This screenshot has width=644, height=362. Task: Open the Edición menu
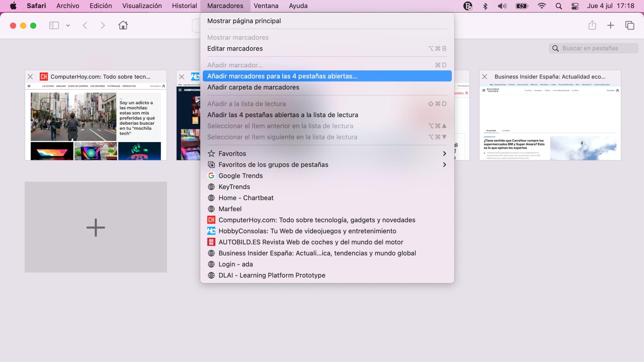[x=101, y=6]
